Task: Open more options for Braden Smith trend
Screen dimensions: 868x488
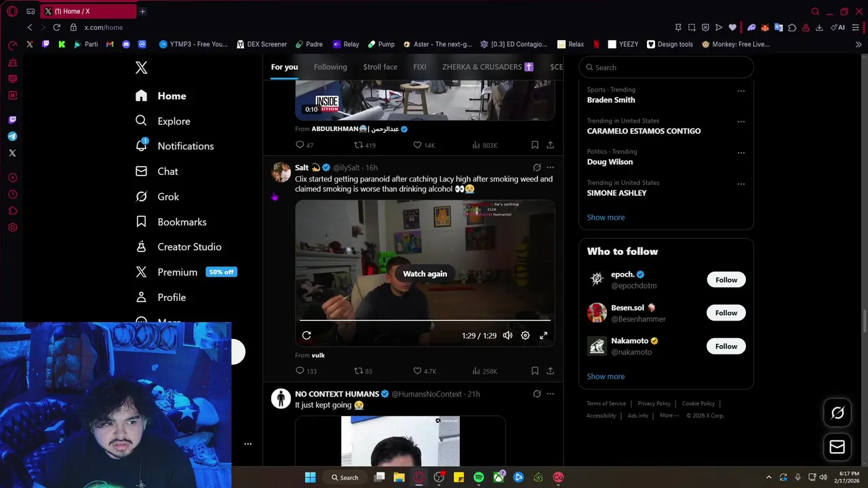Action: click(741, 91)
